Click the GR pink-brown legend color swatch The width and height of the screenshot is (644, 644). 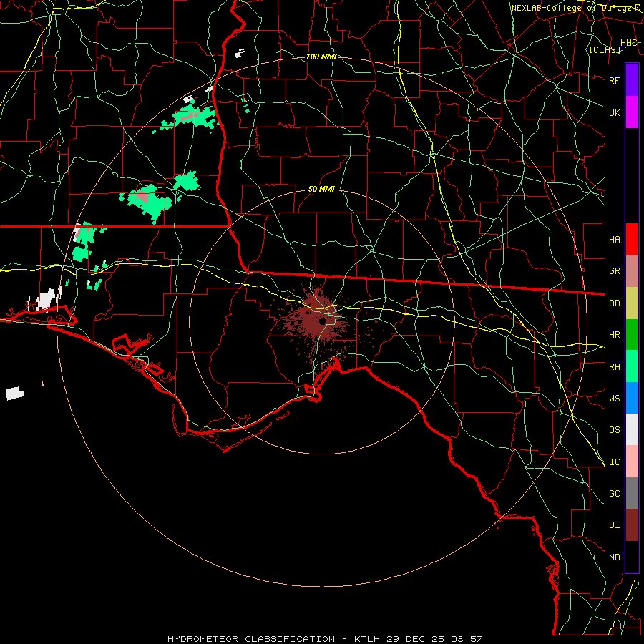(x=632, y=270)
